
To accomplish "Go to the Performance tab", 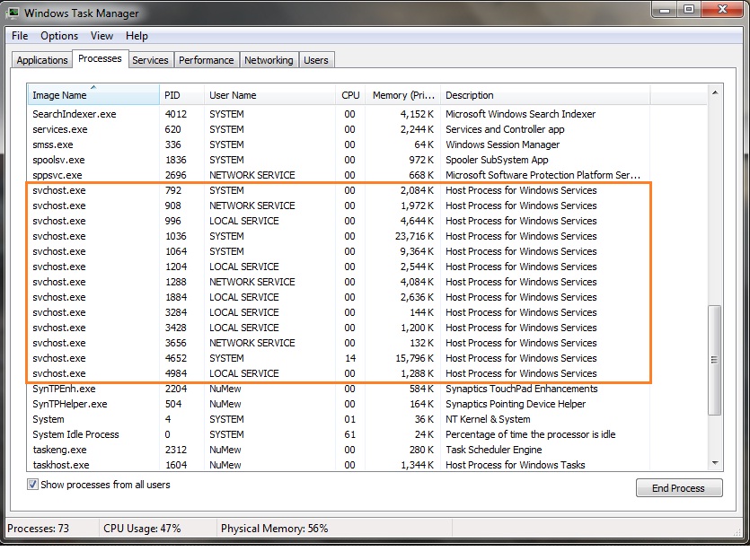I will (x=207, y=60).
